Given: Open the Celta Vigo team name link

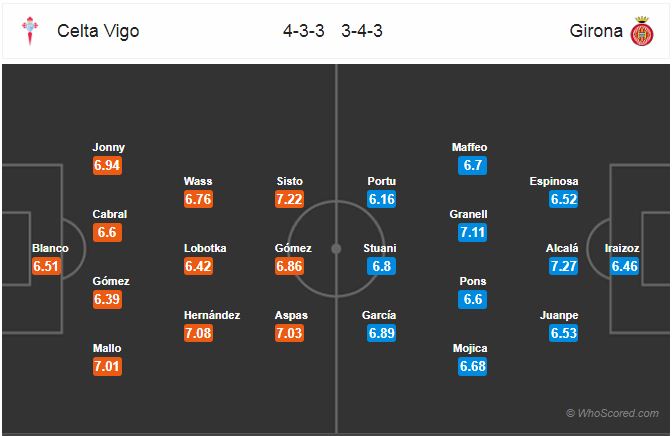Looking at the screenshot, I should point(98,31).
